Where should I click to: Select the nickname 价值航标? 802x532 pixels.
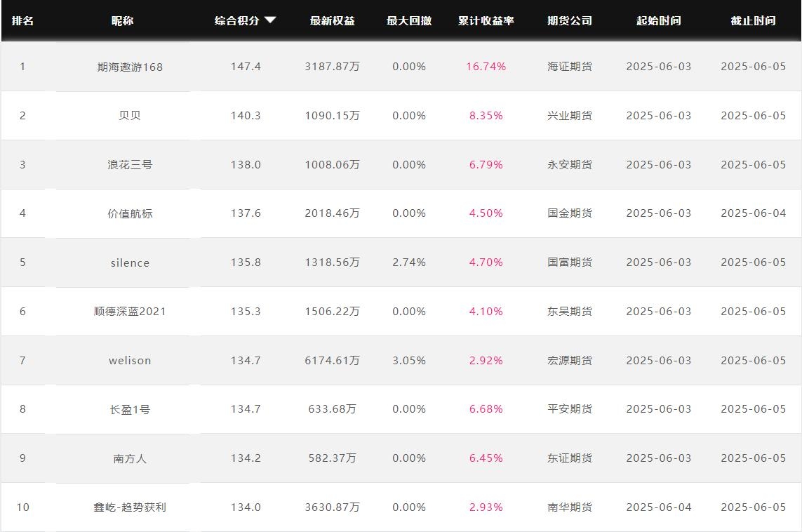[130, 214]
